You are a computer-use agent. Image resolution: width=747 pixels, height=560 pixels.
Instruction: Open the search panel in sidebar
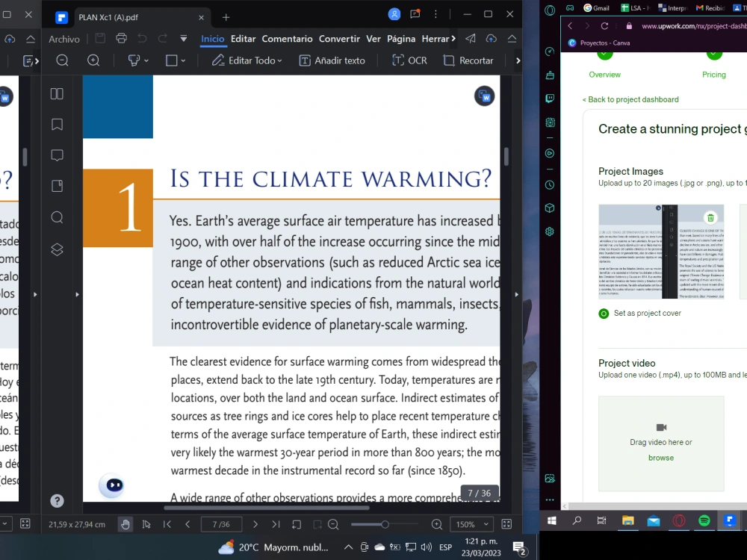[57, 217]
